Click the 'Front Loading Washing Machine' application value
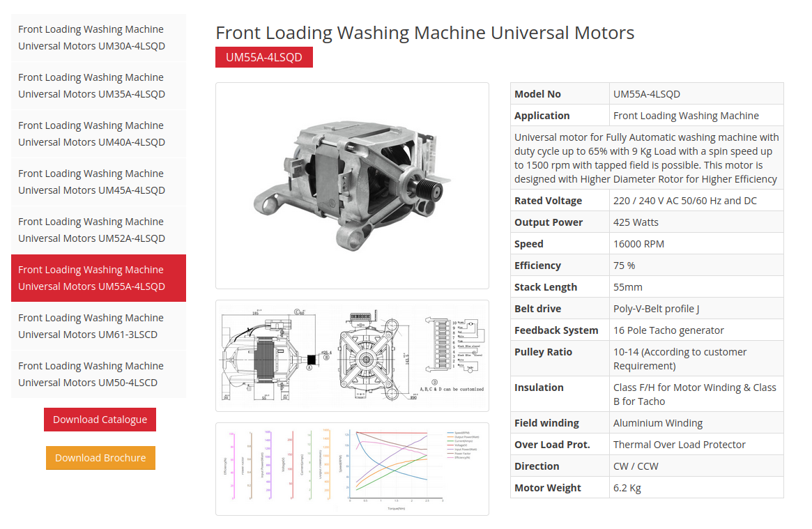 (686, 116)
